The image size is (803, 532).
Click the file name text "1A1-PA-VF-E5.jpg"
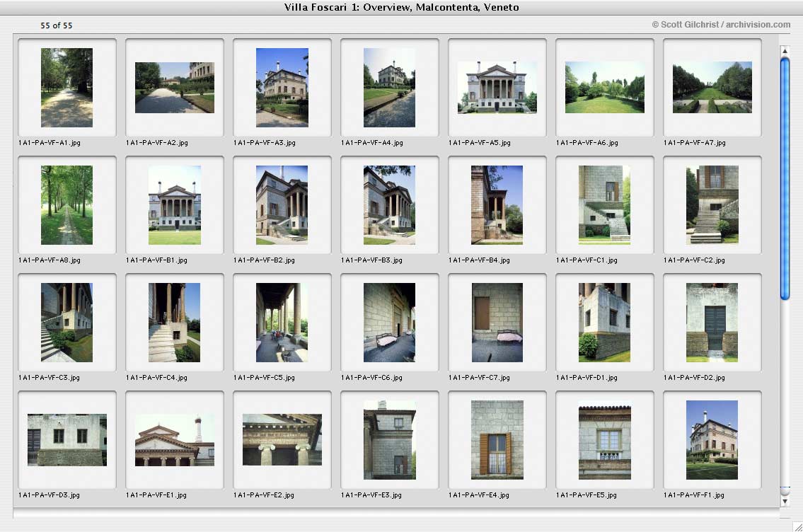pyautogui.click(x=587, y=495)
